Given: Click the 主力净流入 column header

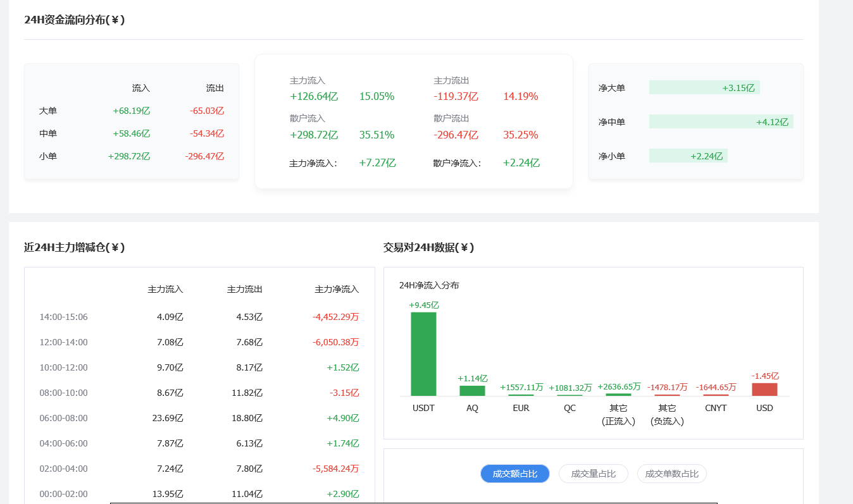Looking at the screenshot, I should tap(337, 289).
